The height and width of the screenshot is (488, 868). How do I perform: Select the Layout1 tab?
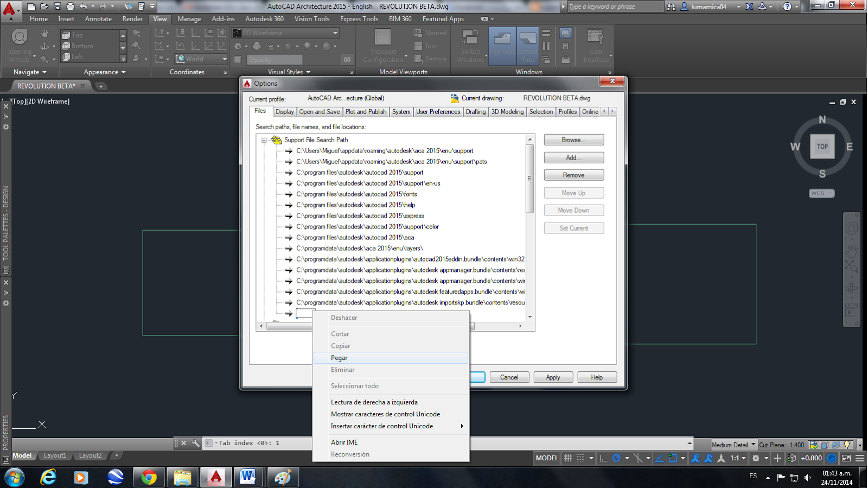coord(55,456)
